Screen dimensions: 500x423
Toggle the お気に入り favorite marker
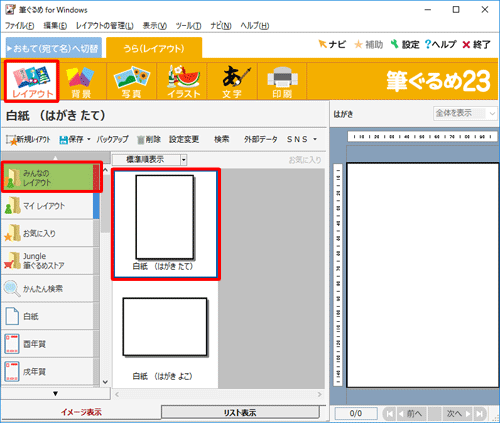click(305, 160)
